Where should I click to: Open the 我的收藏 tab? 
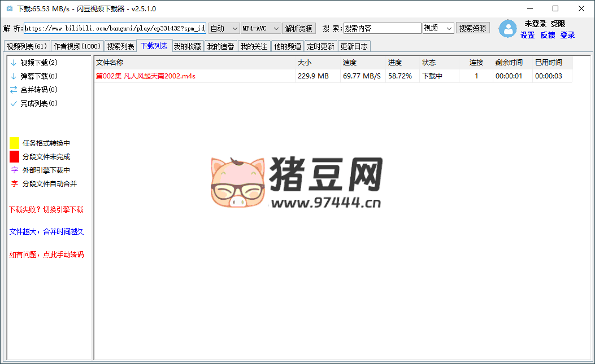point(187,46)
